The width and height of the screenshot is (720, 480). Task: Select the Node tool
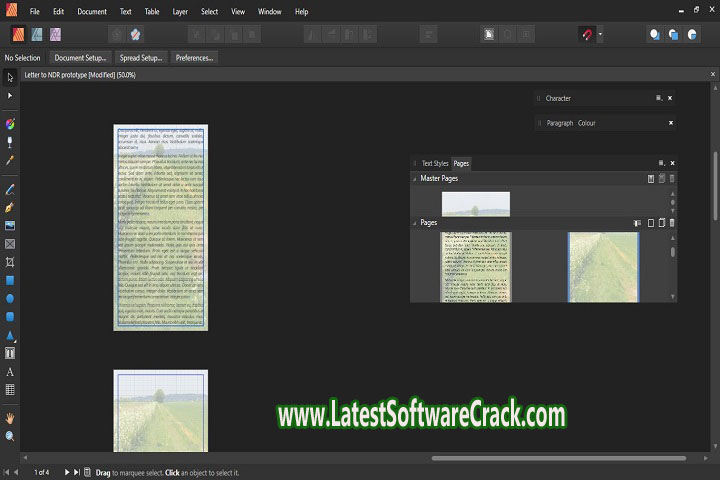pos(10,96)
